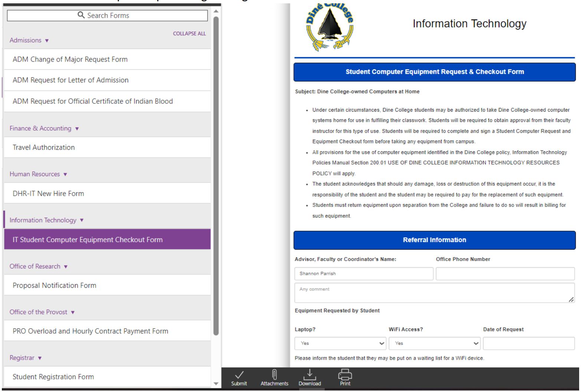Open PRO Overload and Hourly Contract Payment Form
Image resolution: width=581 pixels, height=392 pixels.
pos(107,331)
